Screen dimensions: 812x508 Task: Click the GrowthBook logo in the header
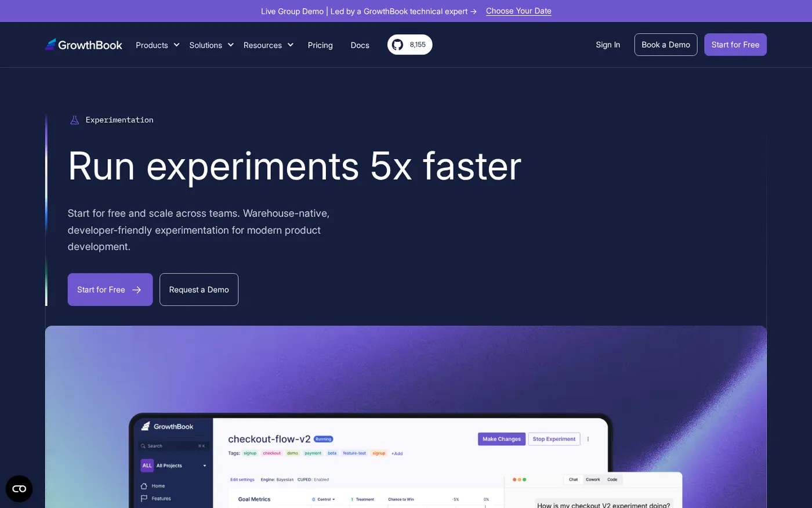pyautogui.click(x=84, y=45)
